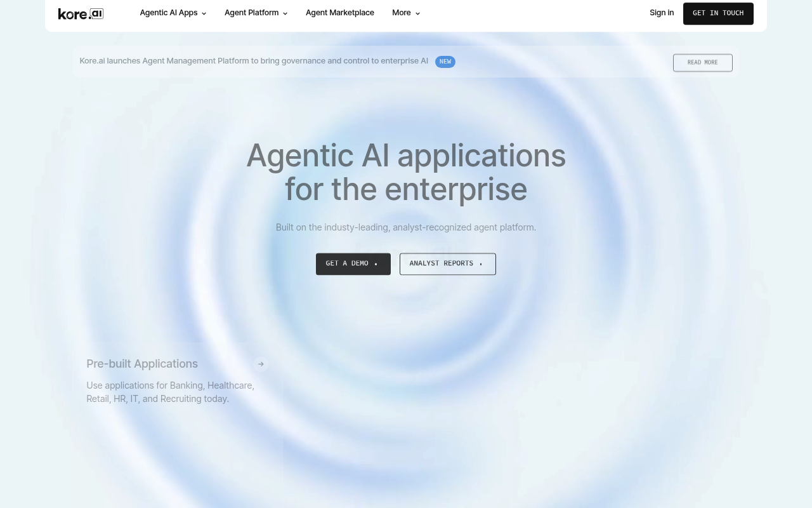Click the NEW badge in the announcement banner

(x=445, y=62)
